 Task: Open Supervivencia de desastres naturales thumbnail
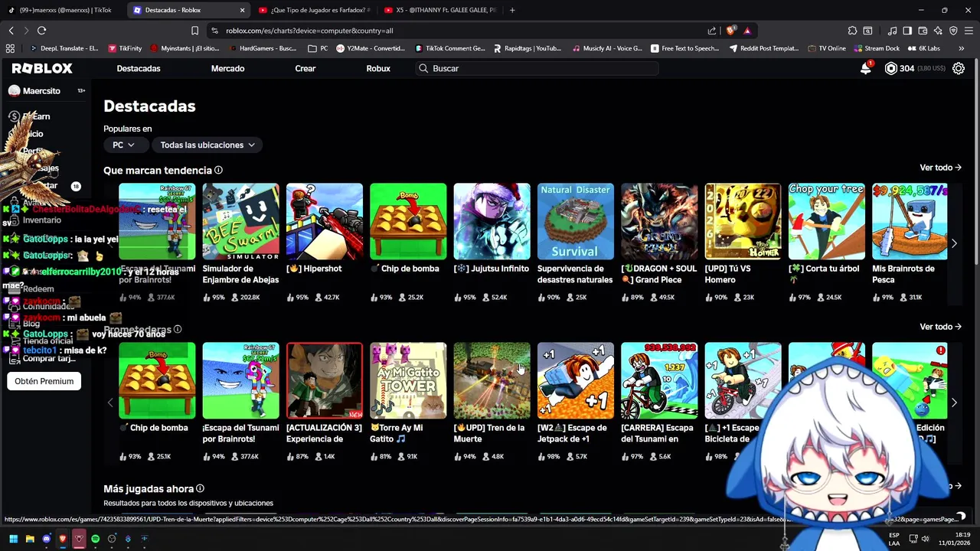(576, 221)
